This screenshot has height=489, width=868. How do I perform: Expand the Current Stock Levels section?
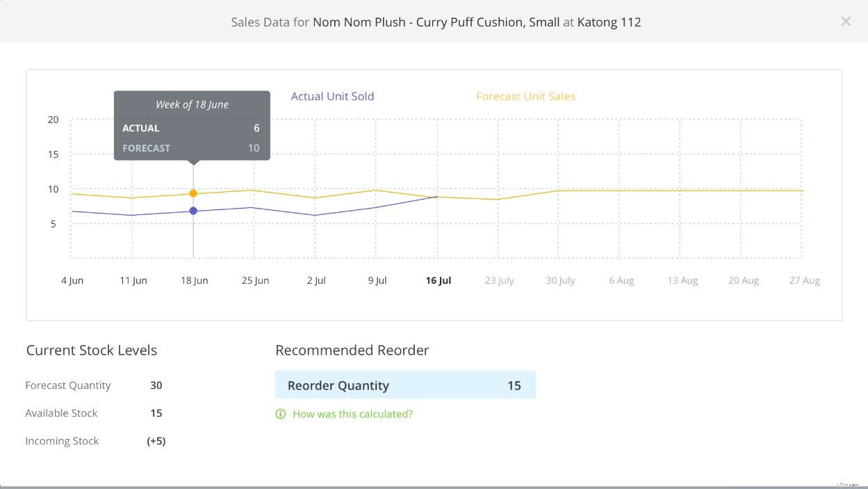point(91,351)
